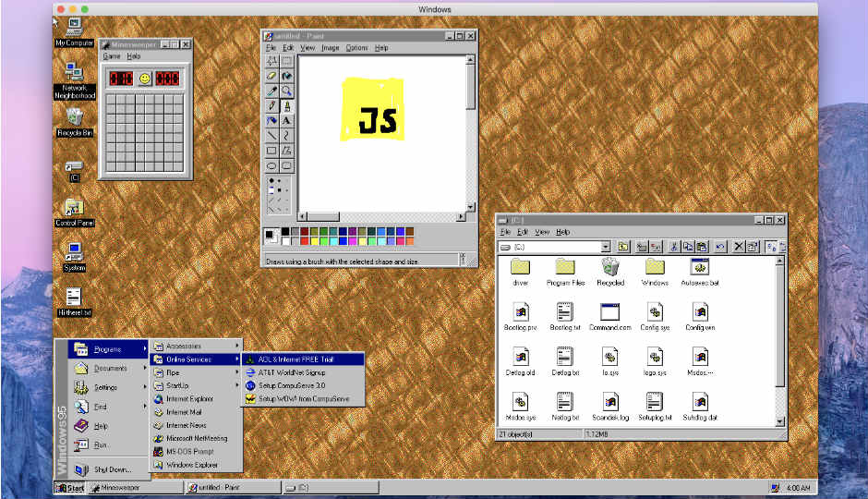Click the Minesweeper smiley face button

click(144, 79)
